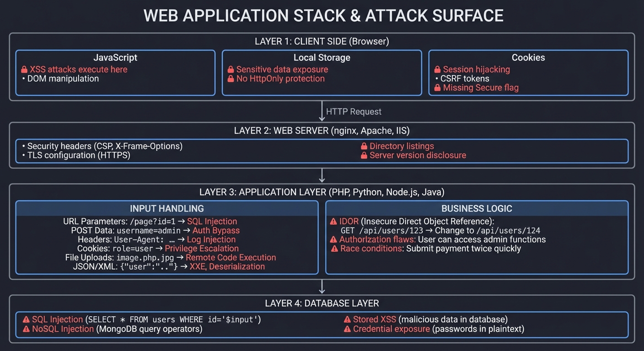Select the warning icon beside "Credential exposure"
This screenshot has width=644, height=351.
pyautogui.click(x=348, y=329)
